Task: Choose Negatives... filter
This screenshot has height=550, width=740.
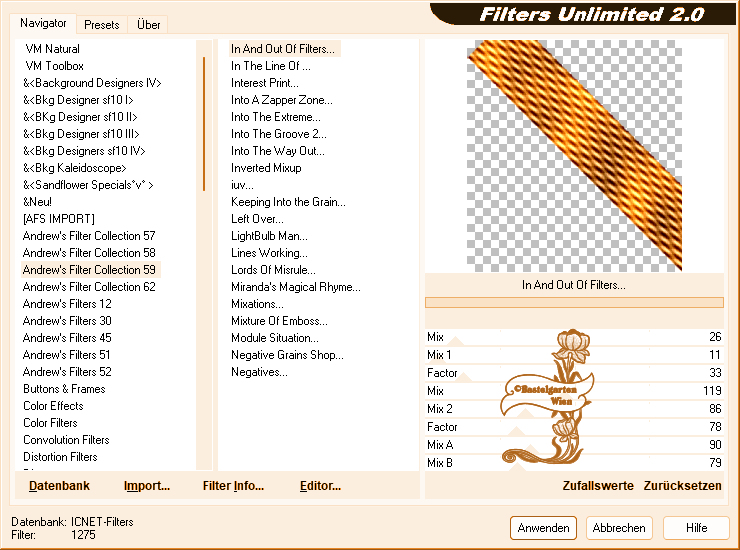Action: click(x=259, y=372)
